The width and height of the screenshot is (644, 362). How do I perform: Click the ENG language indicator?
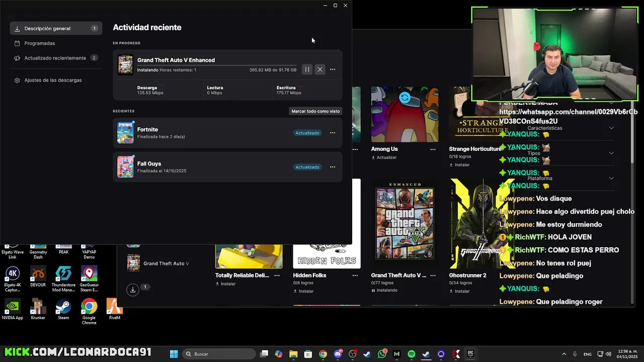point(587,354)
